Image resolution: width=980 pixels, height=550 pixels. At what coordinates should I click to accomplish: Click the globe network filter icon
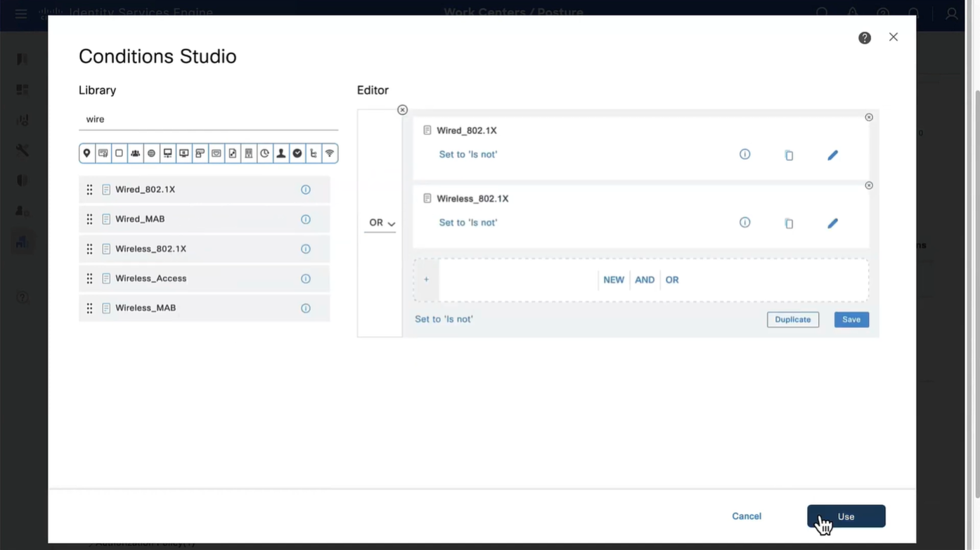[151, 153]
